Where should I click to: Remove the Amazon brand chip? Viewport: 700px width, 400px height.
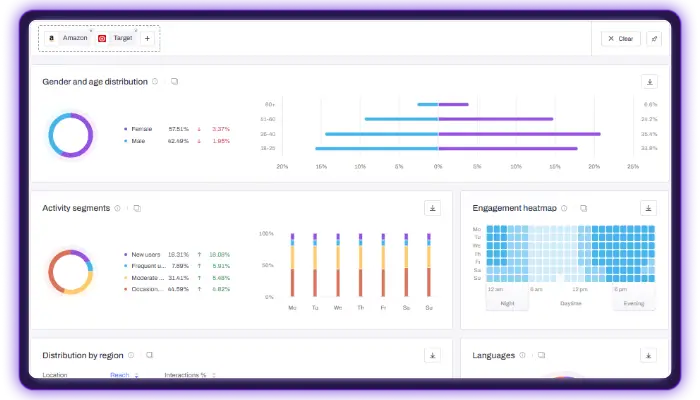91,31
